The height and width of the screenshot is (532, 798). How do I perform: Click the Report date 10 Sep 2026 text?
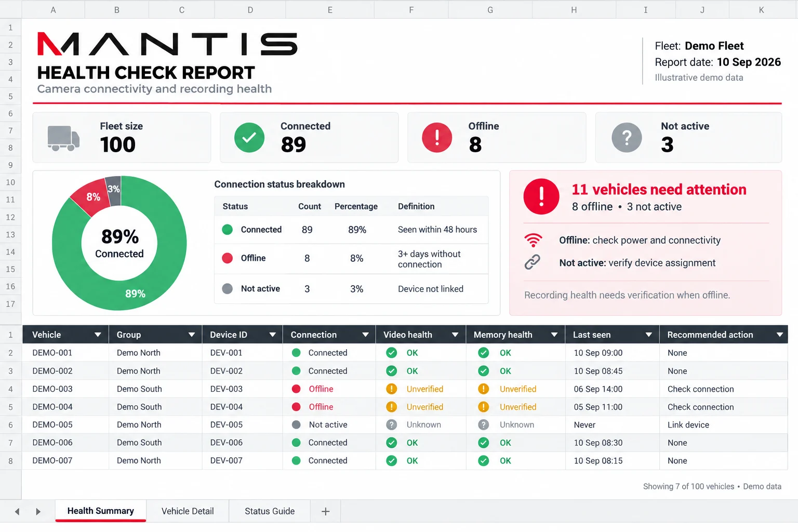pyautogui.click(x=717, y=62)
